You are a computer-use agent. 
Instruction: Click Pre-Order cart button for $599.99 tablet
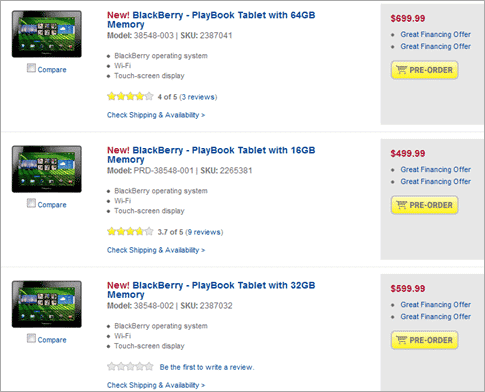click(x=424, y=340)
